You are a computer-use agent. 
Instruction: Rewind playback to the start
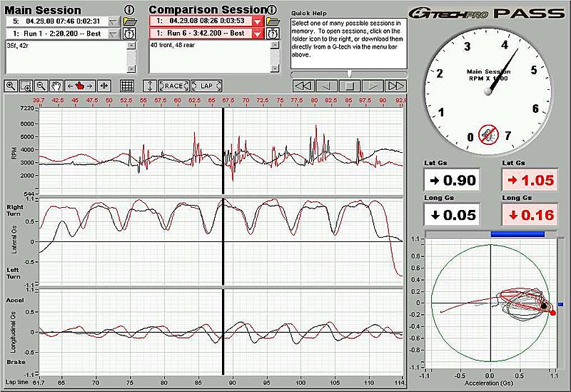point(303,86)
